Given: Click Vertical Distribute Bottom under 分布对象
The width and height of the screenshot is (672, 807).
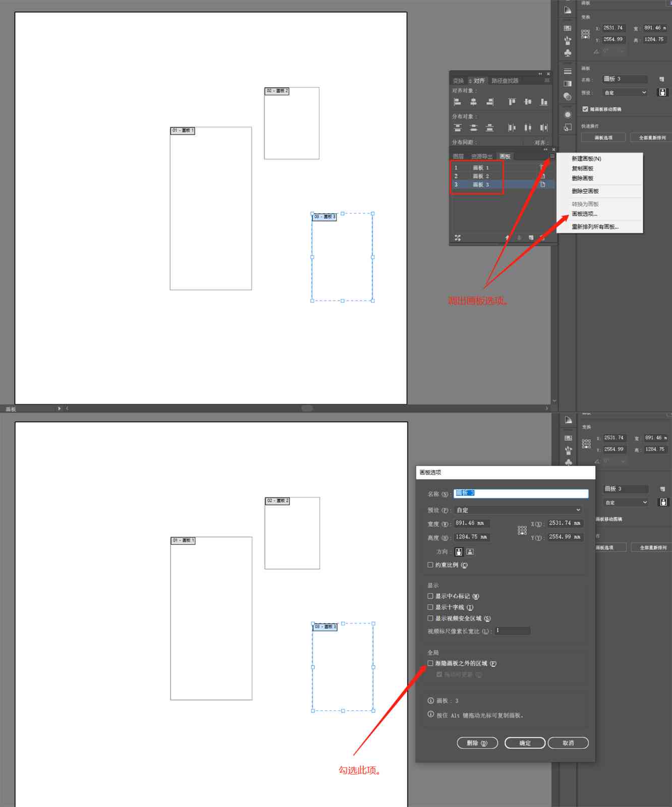Looking at the screenshot, I should tap(490, 128).
